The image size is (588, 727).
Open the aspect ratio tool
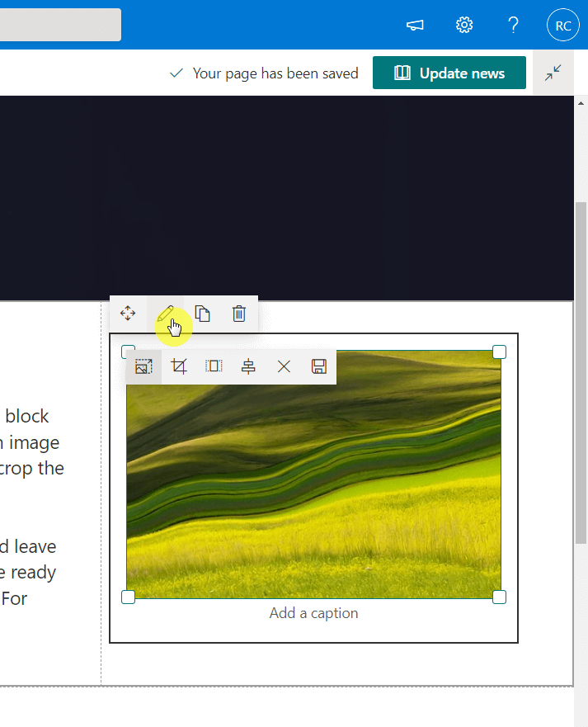click(x=214, y=366)
